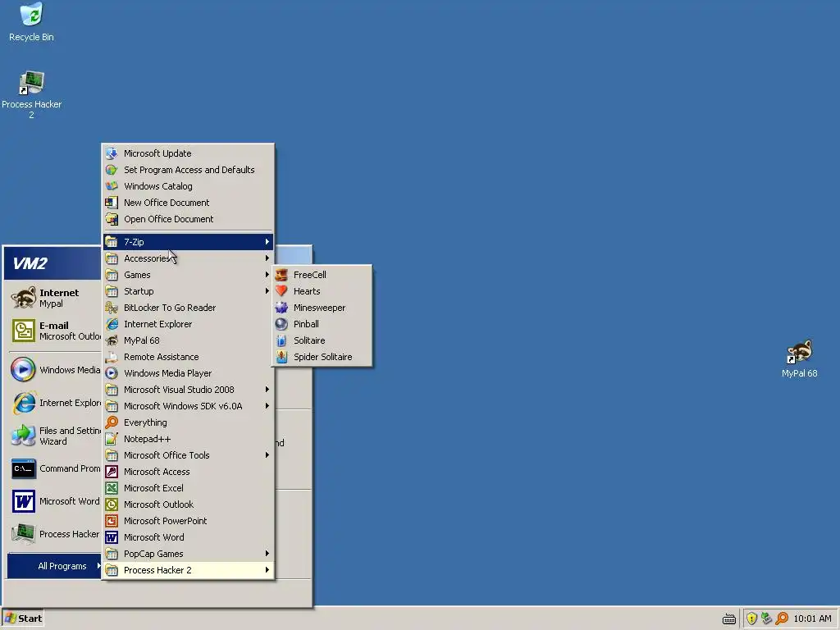Image resolution: width=840 pixels, height=630 pixels.
Task: Launch the Everything search tool
Action: [188, 422]
